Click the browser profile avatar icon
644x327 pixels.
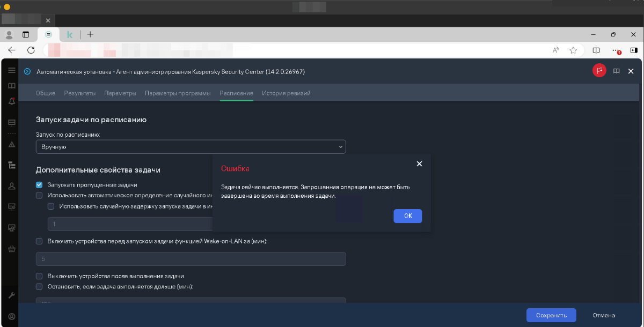click(x=9, y=34)
